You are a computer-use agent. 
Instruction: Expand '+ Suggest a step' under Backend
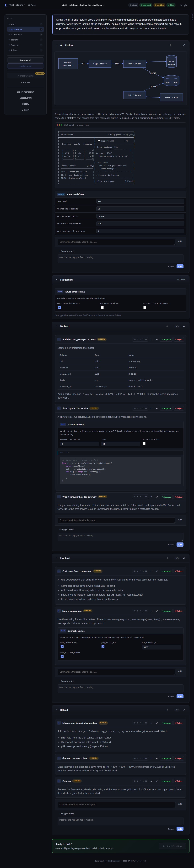(67, 529)
